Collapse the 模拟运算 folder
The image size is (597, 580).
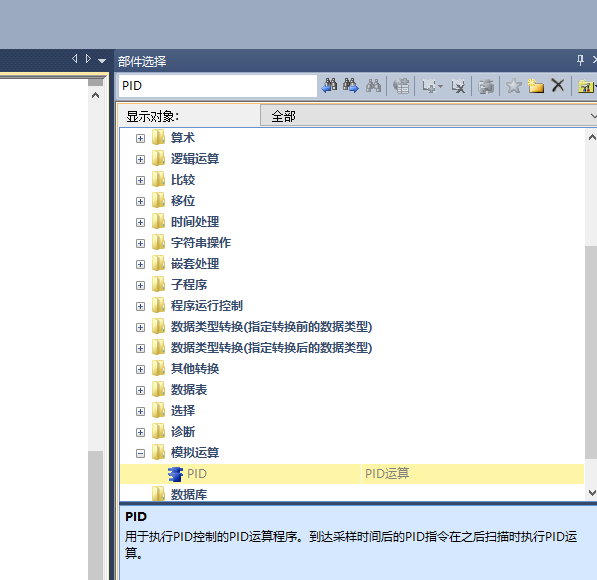pyautogui.click(x=140, y=453)
